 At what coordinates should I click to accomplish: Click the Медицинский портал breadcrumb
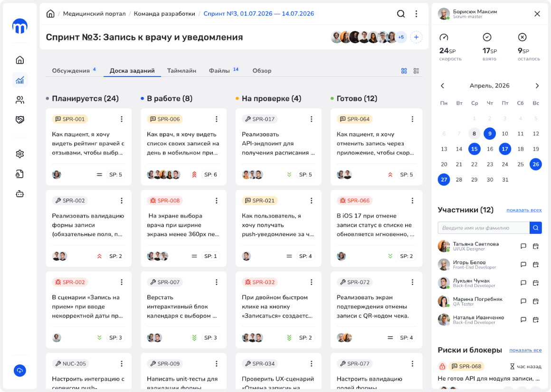(x=94, y=14)
